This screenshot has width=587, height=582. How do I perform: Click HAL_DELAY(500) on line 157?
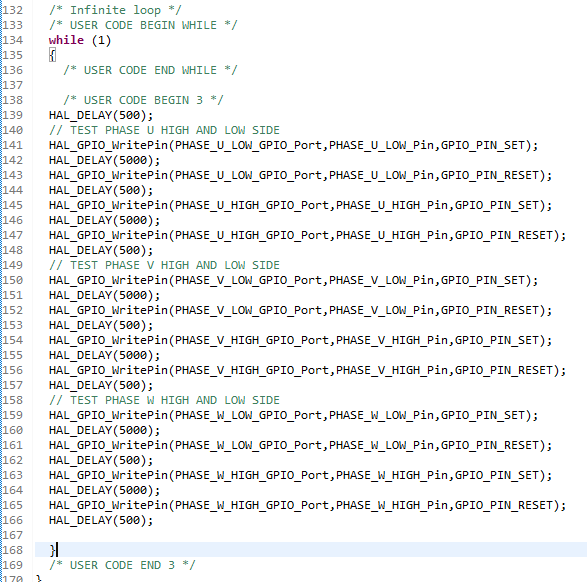coord(101,385)
